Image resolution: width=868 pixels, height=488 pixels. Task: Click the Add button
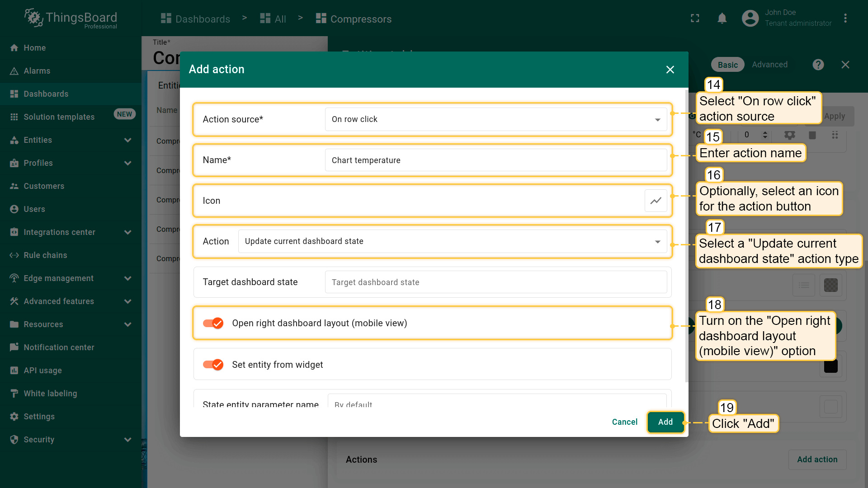click(665, 422)
